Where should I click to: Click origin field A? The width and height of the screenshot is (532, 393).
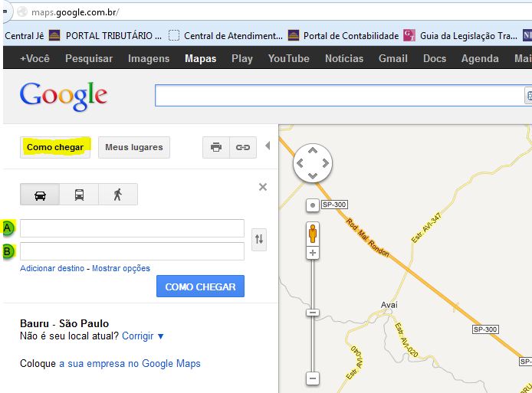click(132, 228)
